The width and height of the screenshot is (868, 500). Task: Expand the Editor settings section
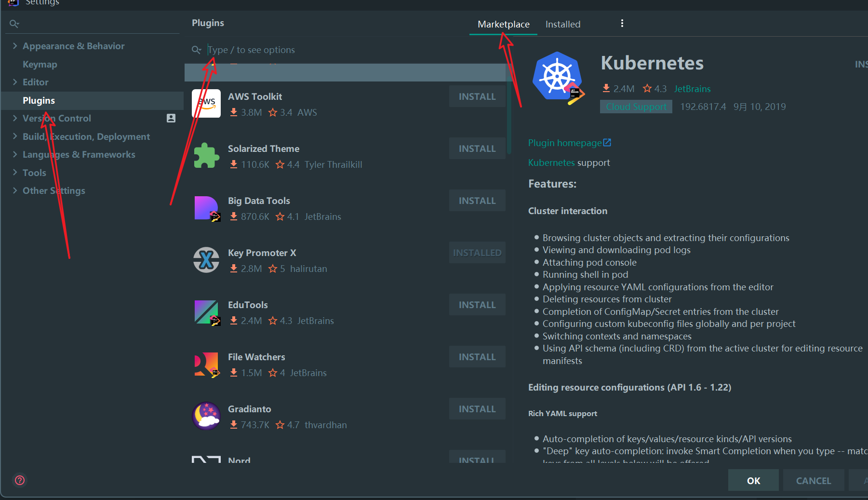15,82
